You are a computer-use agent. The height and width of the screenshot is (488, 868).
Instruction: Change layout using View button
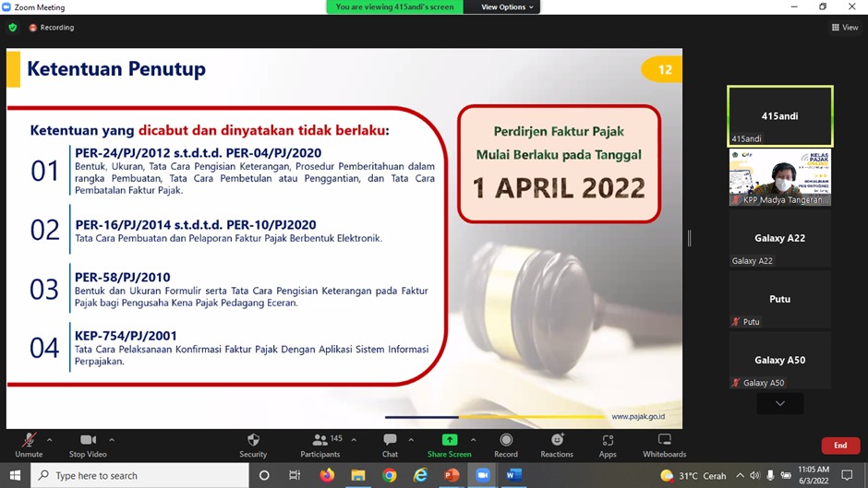tap(845, 28)
